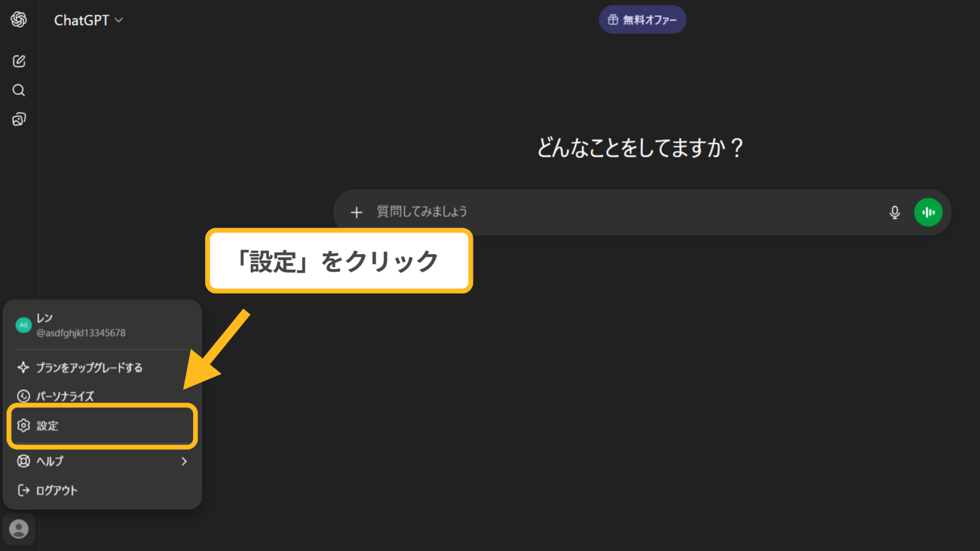Open the library icon in the sidebar
The image size is (980, 551).
pos(18,118)
